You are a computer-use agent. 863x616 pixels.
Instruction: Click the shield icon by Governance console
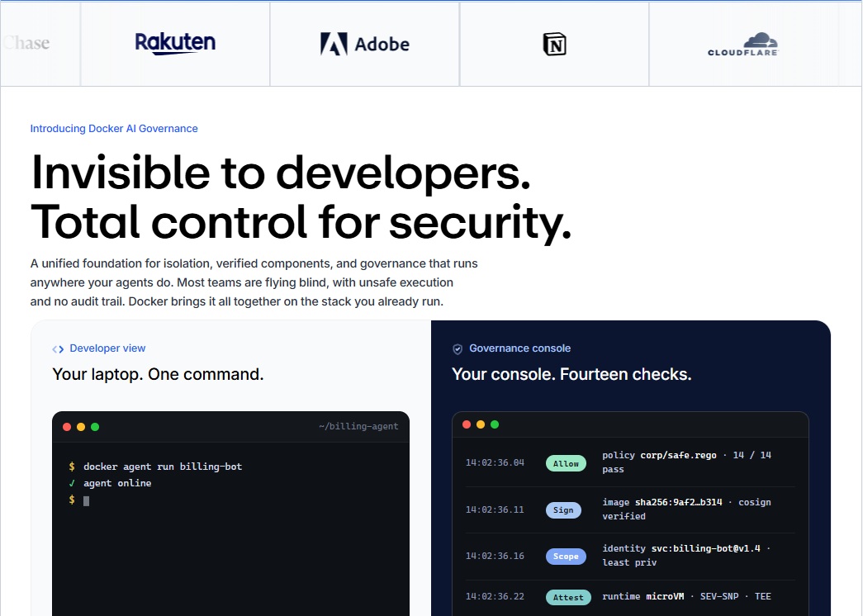[x=458, y=349]
